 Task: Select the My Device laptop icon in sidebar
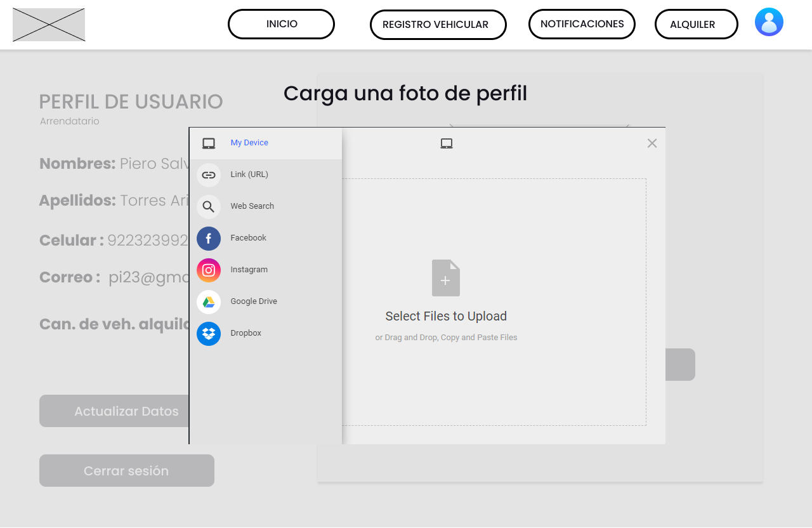click(209, 143)
